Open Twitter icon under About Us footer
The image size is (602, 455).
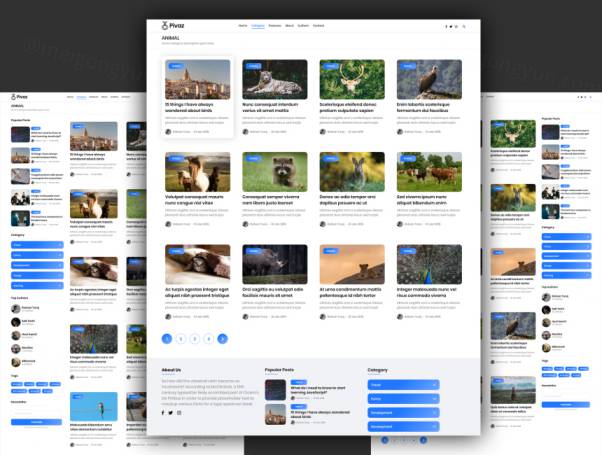click(x=171, y=413)
